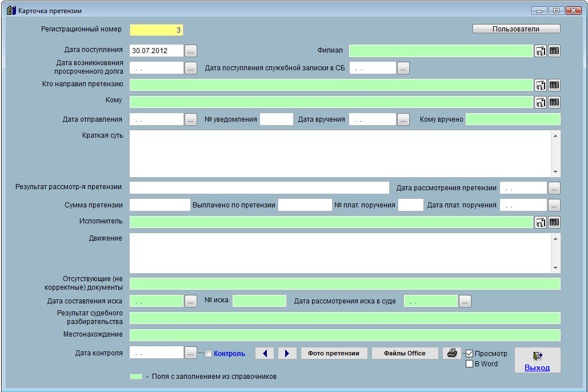Image resolution: width=588 pixels, height=392 pixels.
Task: Open Фото претензии
Action: (334, 353)
